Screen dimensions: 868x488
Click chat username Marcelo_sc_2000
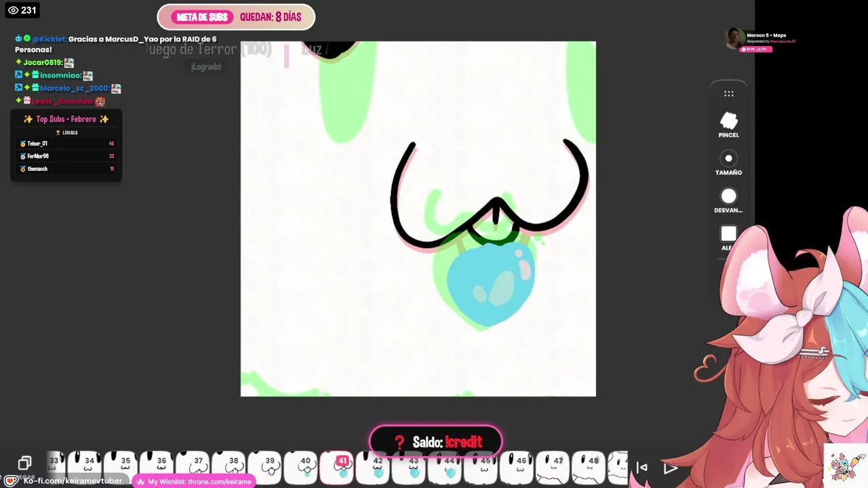75,88
